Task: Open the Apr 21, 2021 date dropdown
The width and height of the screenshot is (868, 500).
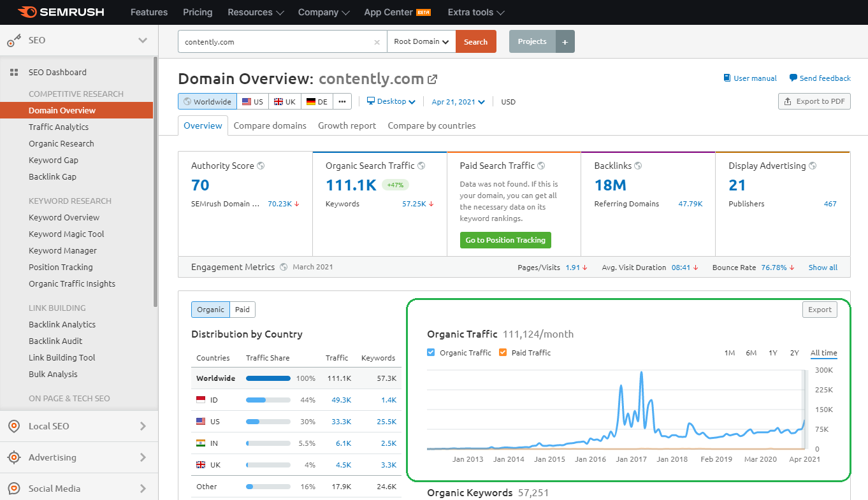Action: tap(458, 102)
